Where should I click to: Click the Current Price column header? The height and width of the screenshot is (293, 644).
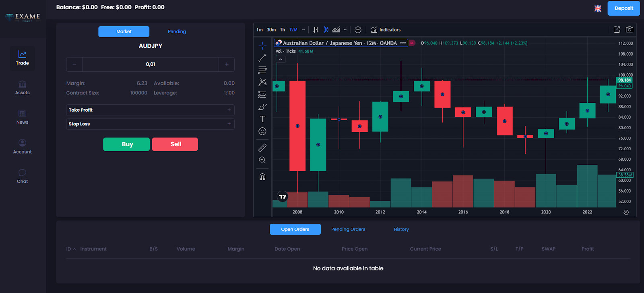pos(425,249)
